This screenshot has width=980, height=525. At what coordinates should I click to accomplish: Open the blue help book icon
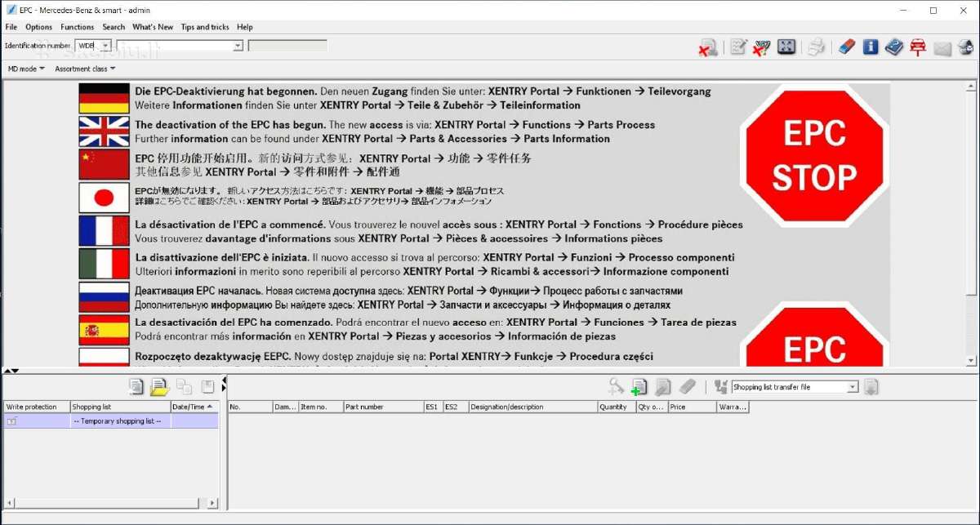pos(894,47)
